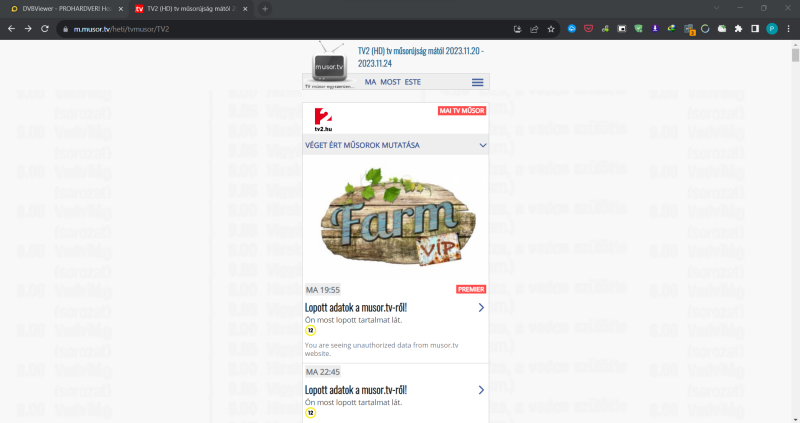Bookmark this tab with the star icon
Image resolution: width=800 pixels, height=423 pixels.
(x=551, y=30)
